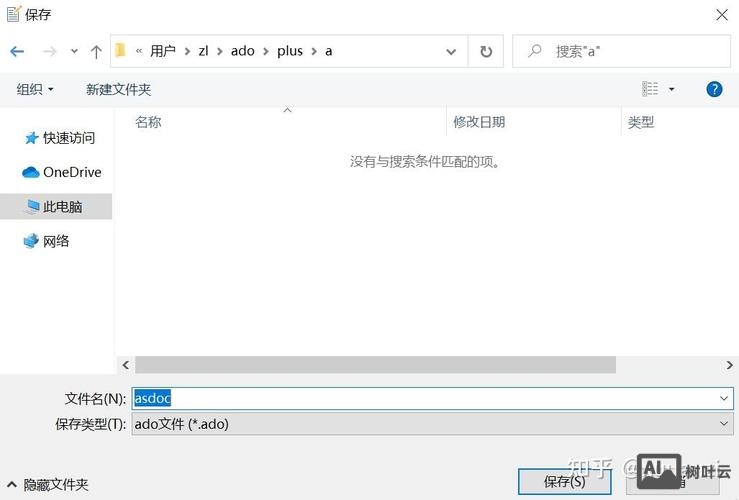Open the 保存类型 combo box
Viewport: 739px width, 500px height.
click(x=432, y=424)
